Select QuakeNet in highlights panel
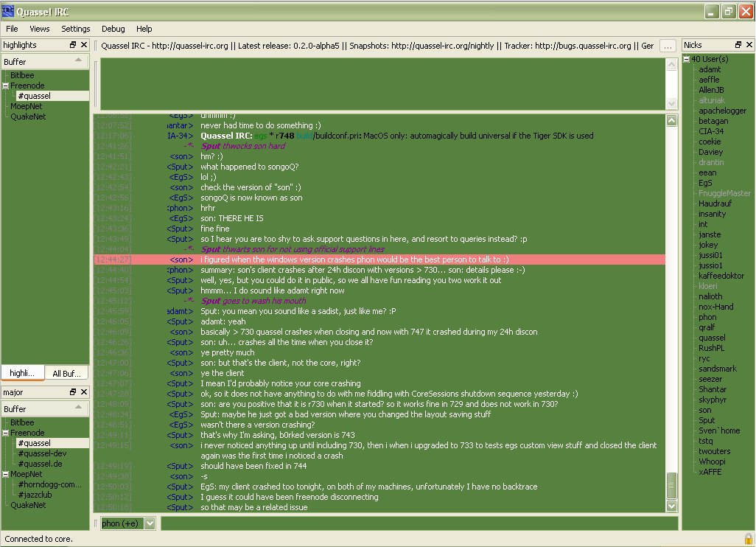 (x=28, y=116)
